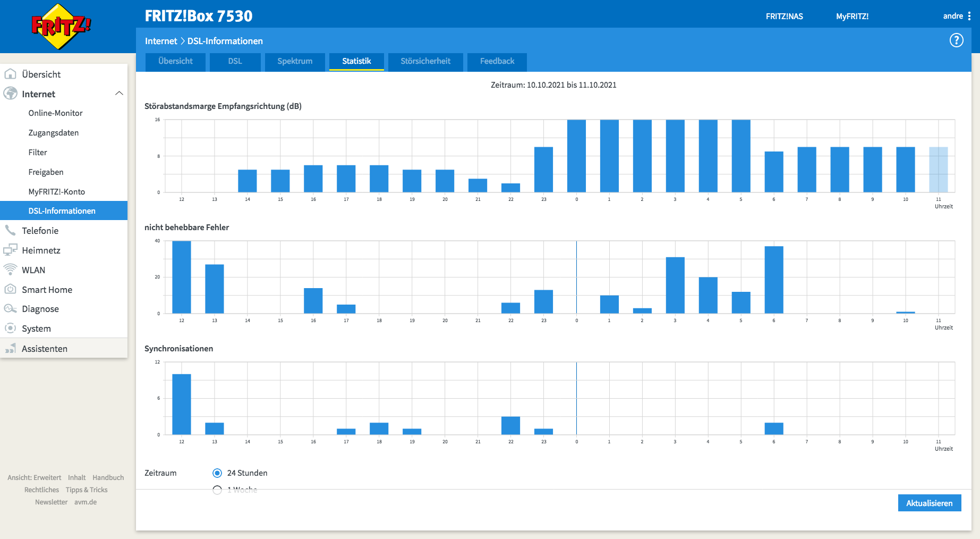Open the help question mark icon

pos(956,40)
